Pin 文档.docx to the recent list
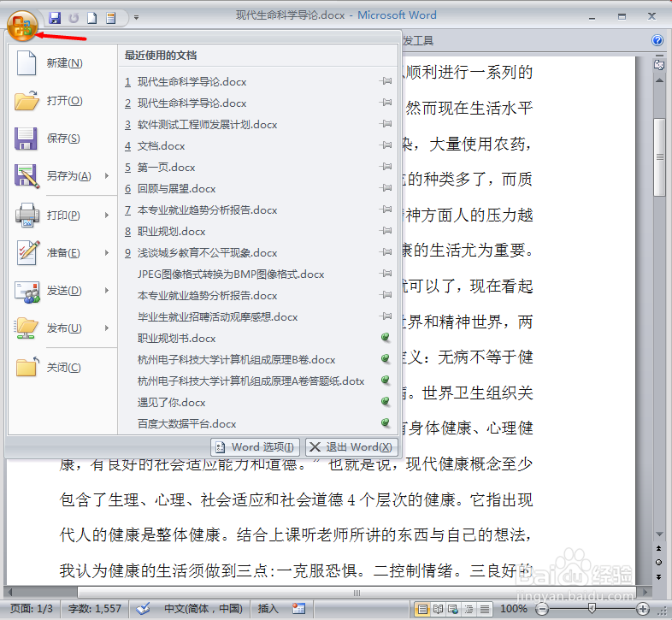 pyautogui.click(x=386, y=145)
